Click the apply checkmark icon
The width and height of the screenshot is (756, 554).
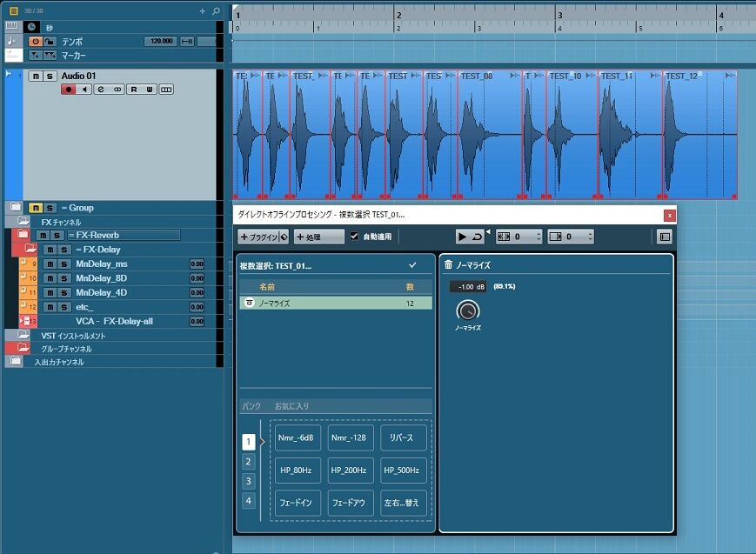click(x=412, y=265)
